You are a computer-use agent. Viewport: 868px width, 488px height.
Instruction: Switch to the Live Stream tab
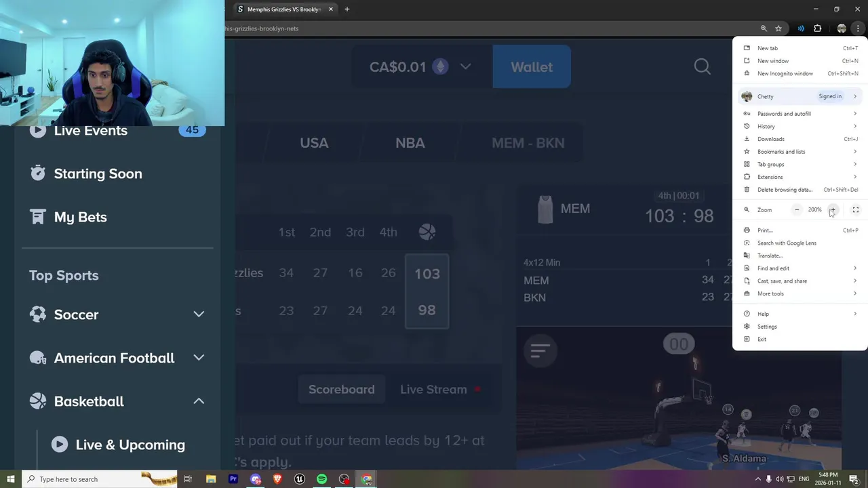(440, 389)
